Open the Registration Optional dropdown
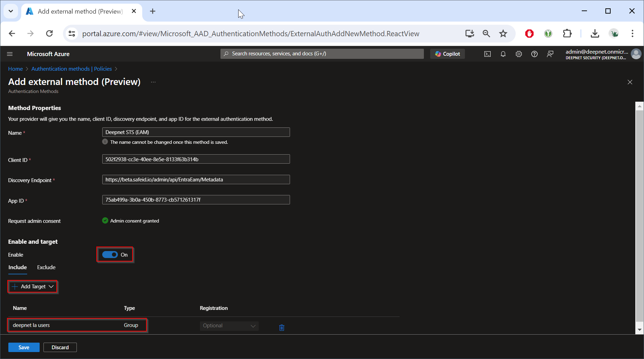The width and height of the screenshot is (644, 359). 229,326
